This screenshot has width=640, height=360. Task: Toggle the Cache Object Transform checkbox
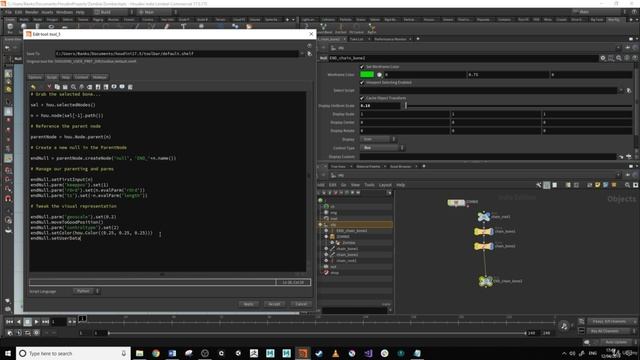362,98
